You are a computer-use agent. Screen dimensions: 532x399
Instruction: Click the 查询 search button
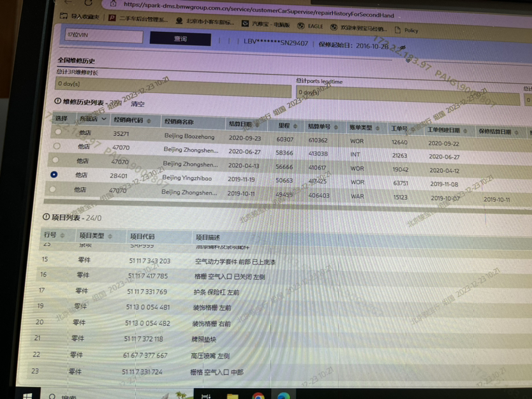180,39
